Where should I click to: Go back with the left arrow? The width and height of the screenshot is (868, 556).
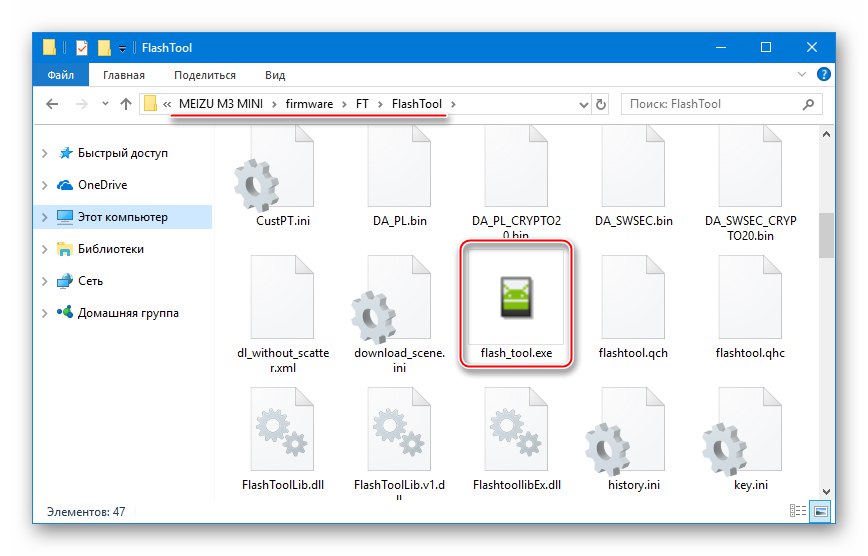(x=52, y=104)
